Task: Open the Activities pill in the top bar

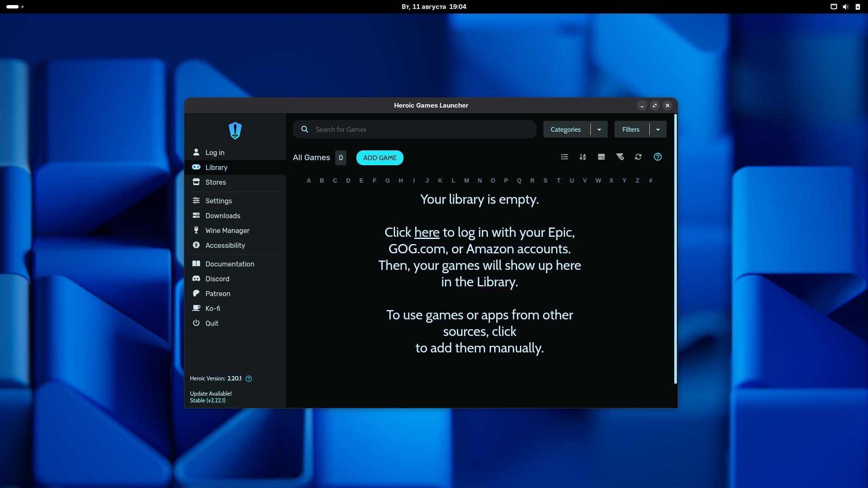Action: click(15, 7)
